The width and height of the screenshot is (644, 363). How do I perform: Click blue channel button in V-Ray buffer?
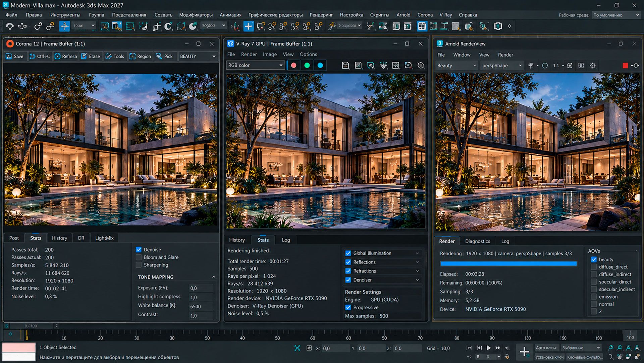click(320, 65)
